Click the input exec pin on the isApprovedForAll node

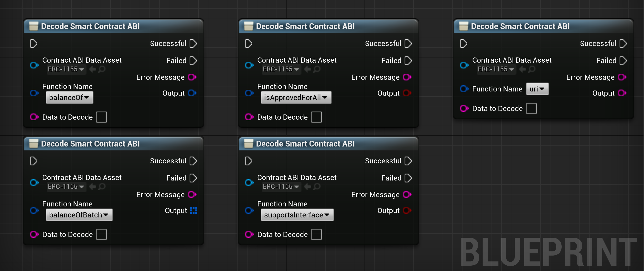[248, 43]
